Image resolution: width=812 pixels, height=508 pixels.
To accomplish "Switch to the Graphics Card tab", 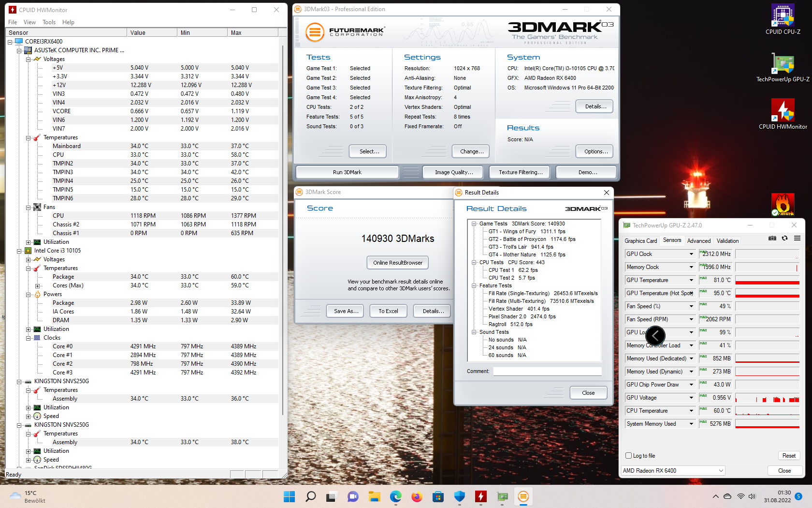I will 641,241.
